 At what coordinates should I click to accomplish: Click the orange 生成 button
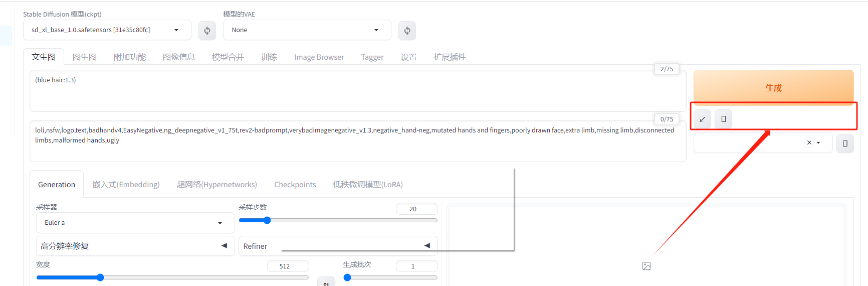773,88
